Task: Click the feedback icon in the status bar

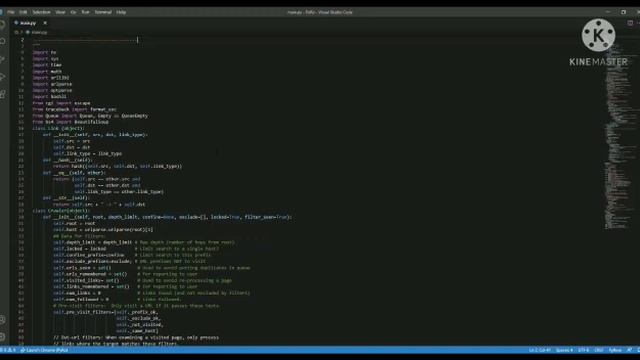Action: coord(629,350)
